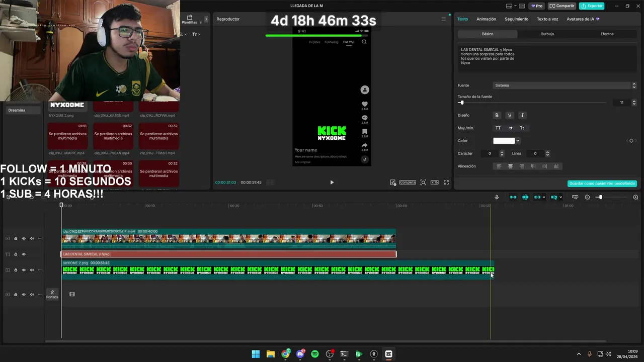The width and height of the screenshot is (644, 362).
Task: Open Spotify from the taskbar
Action: coord(315,354)
